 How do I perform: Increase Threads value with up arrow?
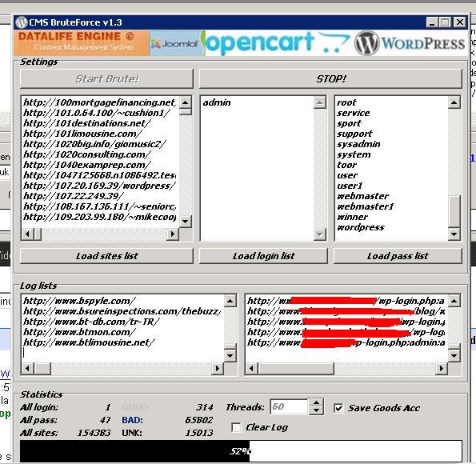316,402
